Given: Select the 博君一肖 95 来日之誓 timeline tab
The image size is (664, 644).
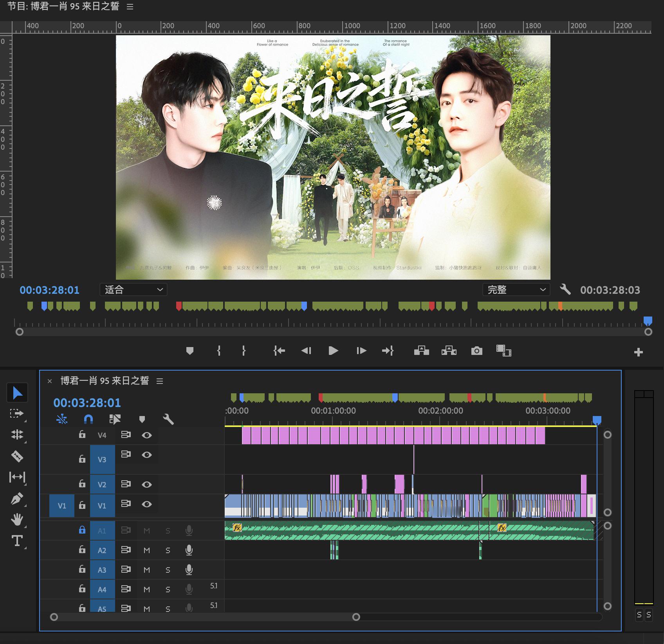Looking at the screenshot, I should click(105, 381).
